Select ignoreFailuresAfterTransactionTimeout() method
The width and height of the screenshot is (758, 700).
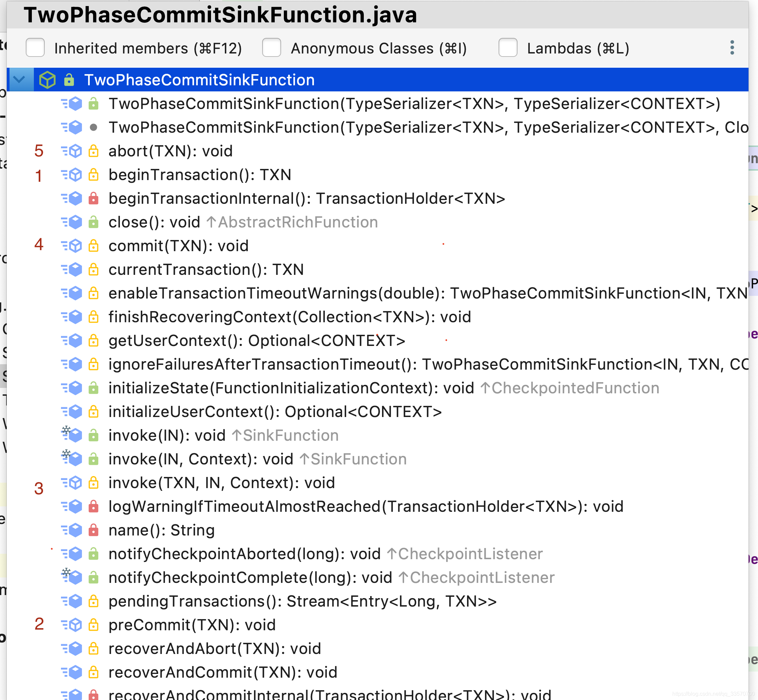[428, 365]
